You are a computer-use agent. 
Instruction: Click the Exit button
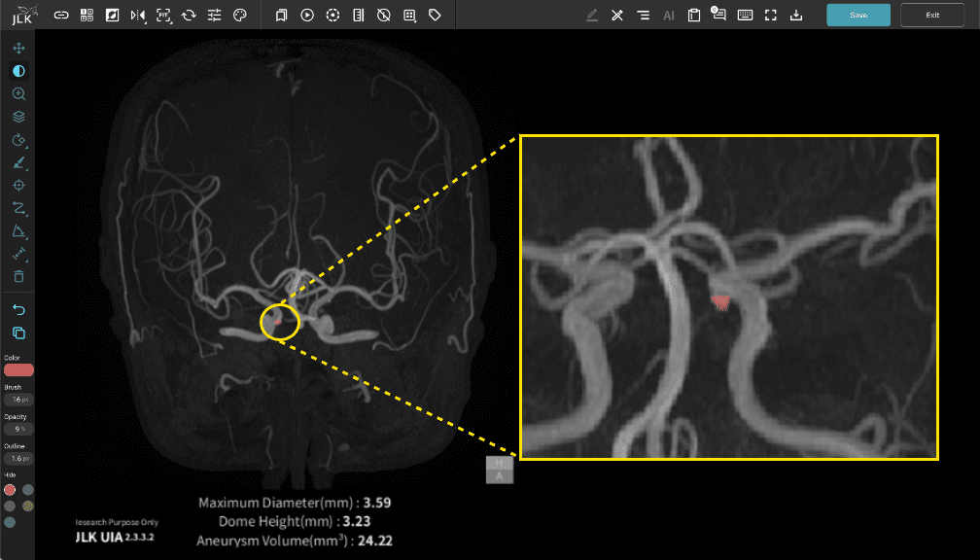point(931,15)
